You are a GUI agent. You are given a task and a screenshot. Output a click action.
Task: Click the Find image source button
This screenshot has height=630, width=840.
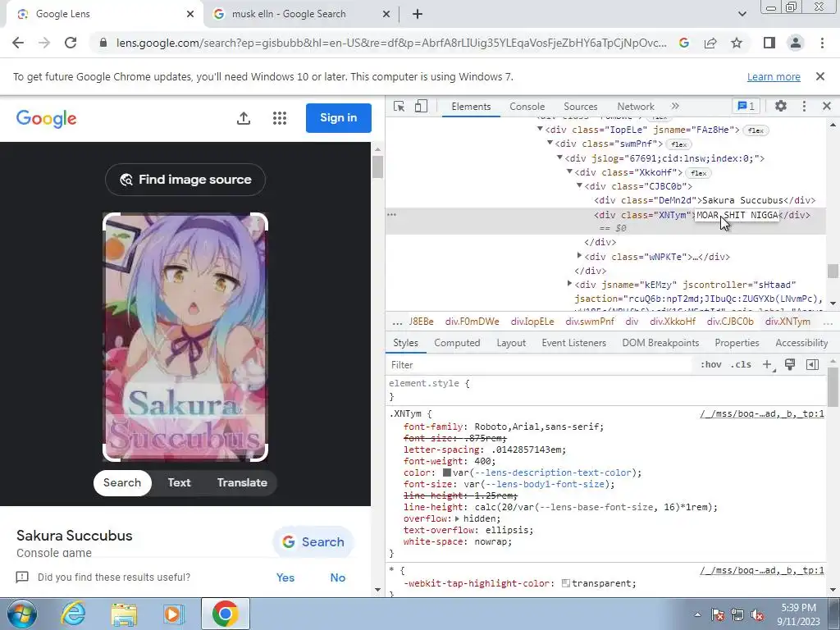pos(185,180)
